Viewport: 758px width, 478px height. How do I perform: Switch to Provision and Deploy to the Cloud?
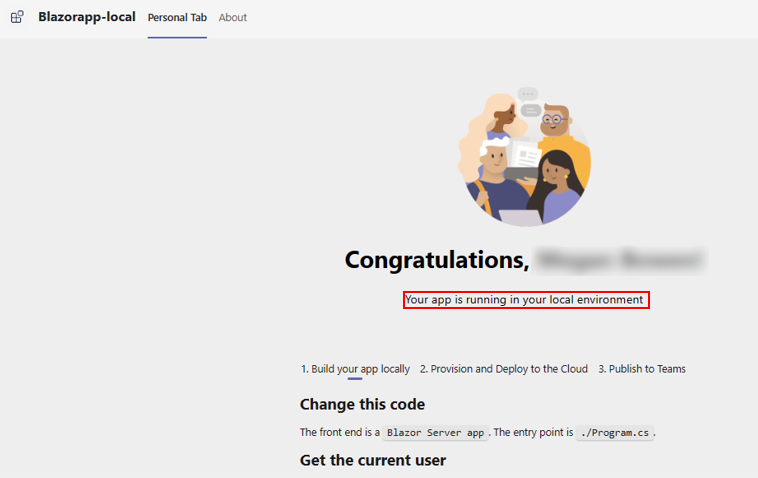click(504, 369)
